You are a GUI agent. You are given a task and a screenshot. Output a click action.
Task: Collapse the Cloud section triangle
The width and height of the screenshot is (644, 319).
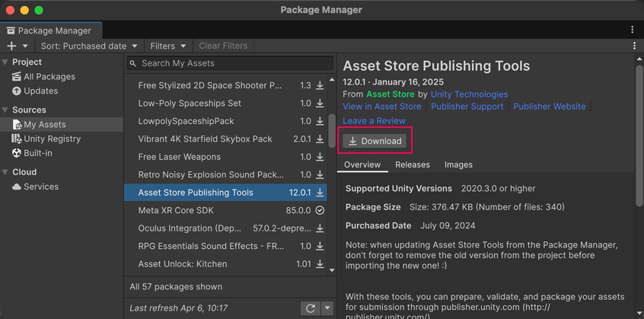tap(5, 172)
